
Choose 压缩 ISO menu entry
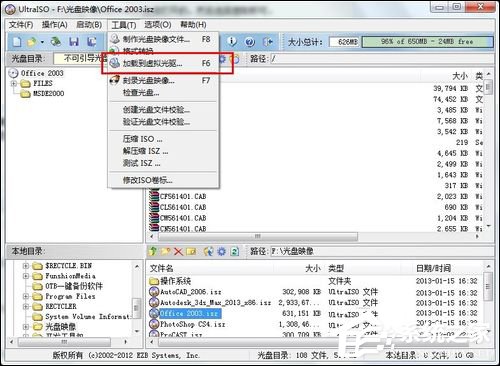(163, 139)
